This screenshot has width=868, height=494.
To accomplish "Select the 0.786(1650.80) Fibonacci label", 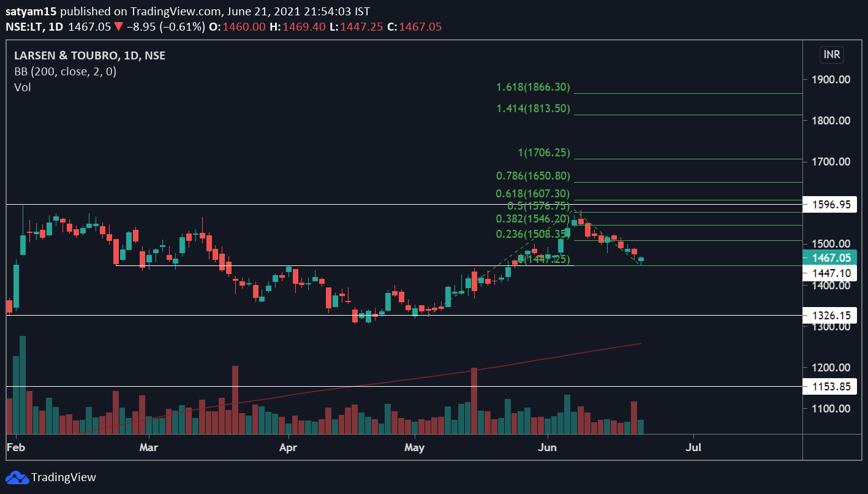I will [533, 177].
